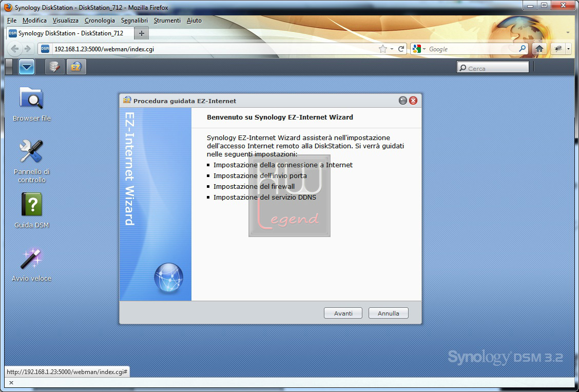
Task: Click the globe icon in the wizard sidebar
Action: (x=168, y=278)
